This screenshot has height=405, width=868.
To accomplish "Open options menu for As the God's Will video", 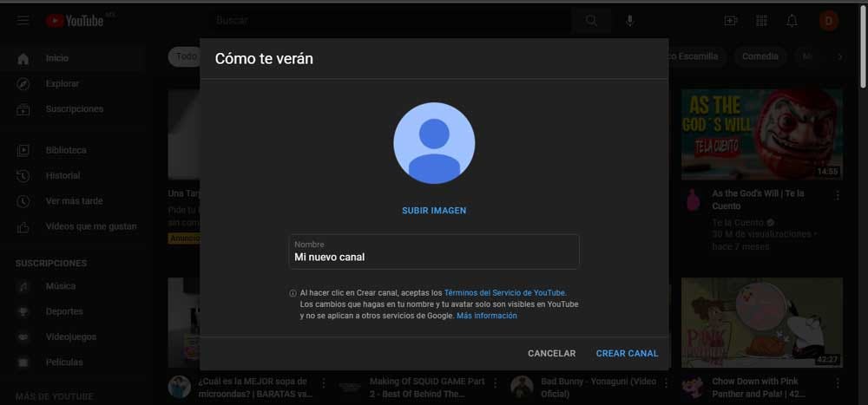I will click(838, 197).
